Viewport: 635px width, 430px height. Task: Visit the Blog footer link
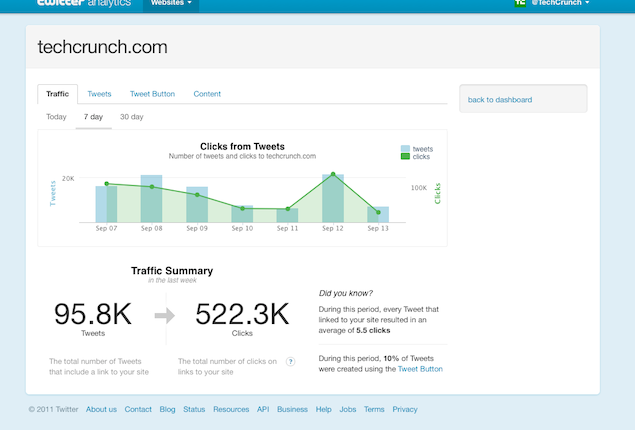point(167,409)
